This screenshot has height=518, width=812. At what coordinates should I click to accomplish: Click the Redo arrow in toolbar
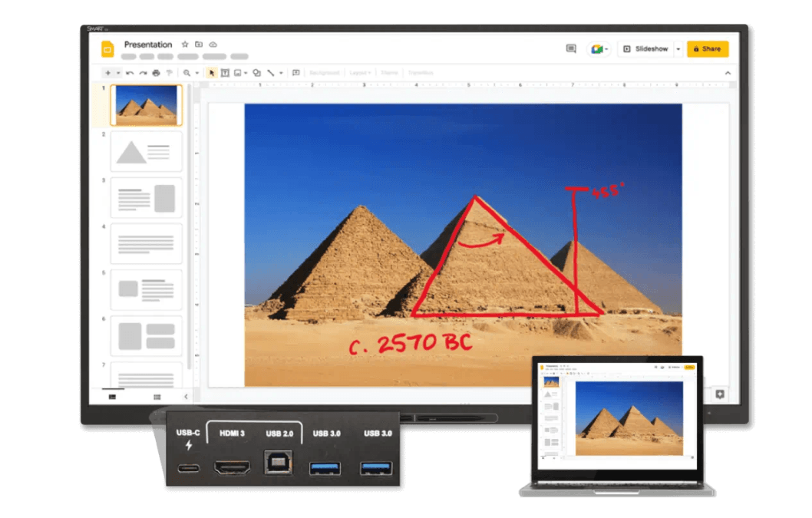coord(143,73)
